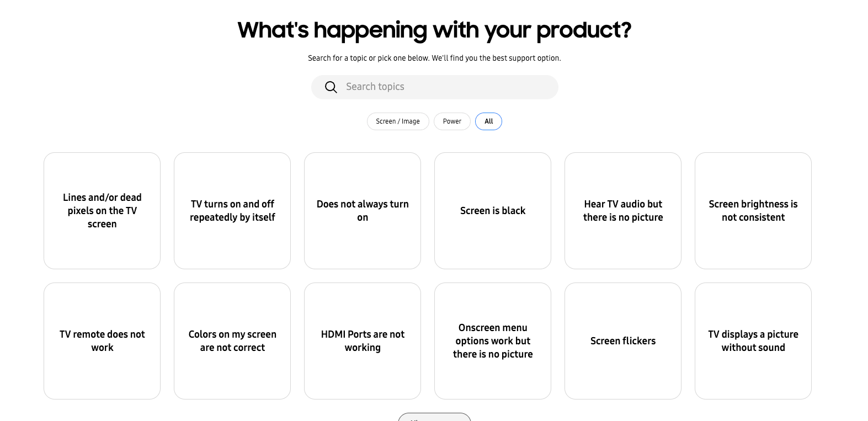Select the Power filter chip

point(452,121)
